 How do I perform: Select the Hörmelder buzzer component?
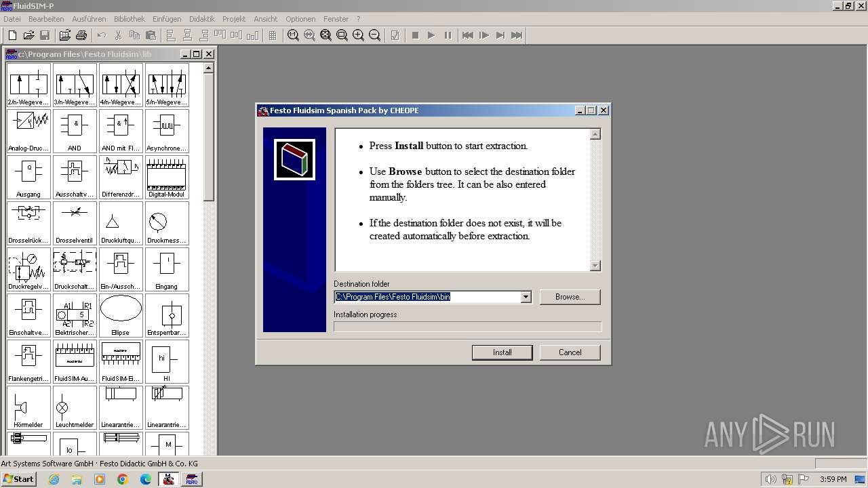click(x=28, y=408)
